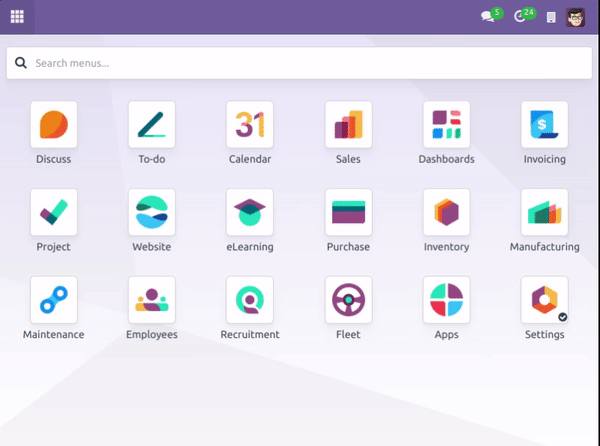Image resolution: width=600 pixels, height=446 pixels.
Task: Open the Recruitment app
Action: click(250, 300)
